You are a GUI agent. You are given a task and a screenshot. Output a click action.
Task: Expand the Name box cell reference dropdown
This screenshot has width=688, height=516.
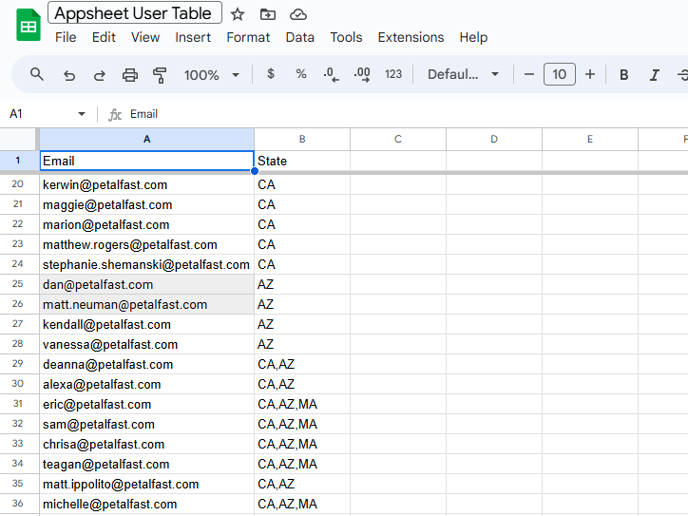[81, 114]
